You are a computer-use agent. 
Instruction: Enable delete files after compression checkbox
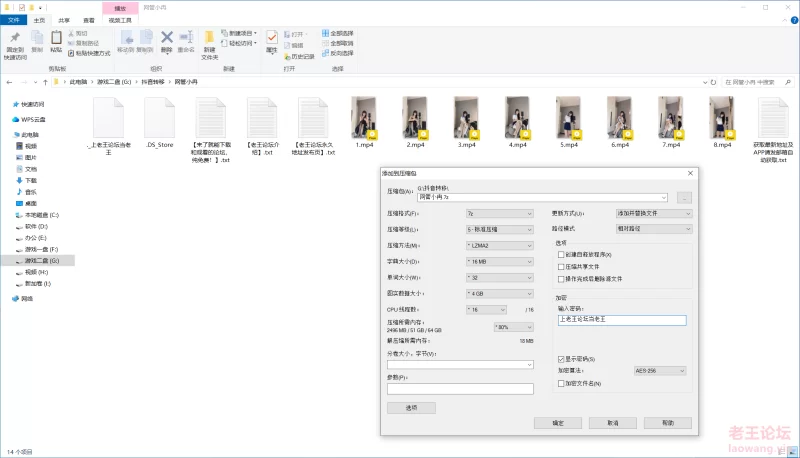click(x=561, y=279)
